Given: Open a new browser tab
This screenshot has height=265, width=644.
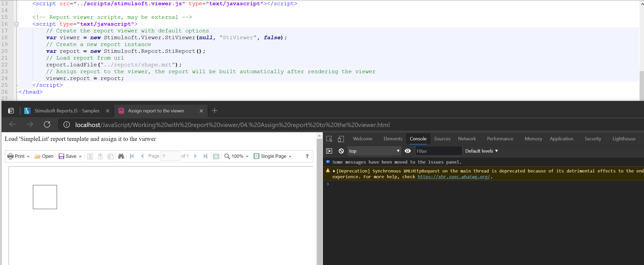Looking at the screenshot, I should click(215, 111).
